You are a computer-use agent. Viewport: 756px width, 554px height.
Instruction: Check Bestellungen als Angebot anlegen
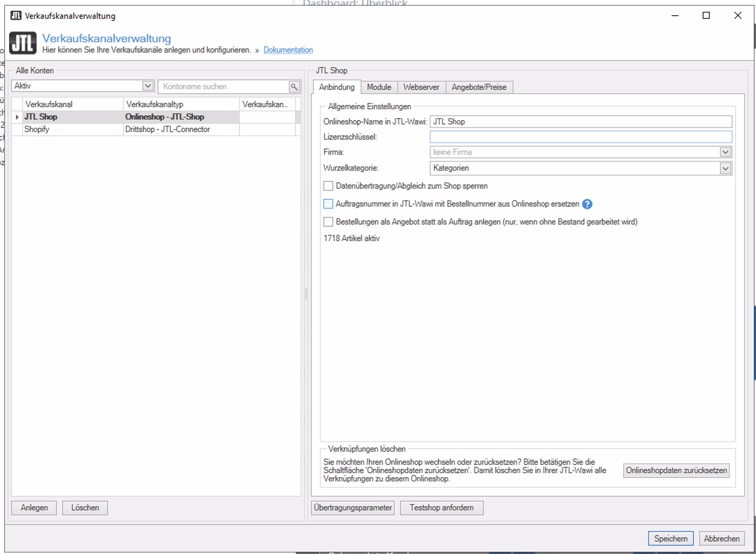point(328,222)
